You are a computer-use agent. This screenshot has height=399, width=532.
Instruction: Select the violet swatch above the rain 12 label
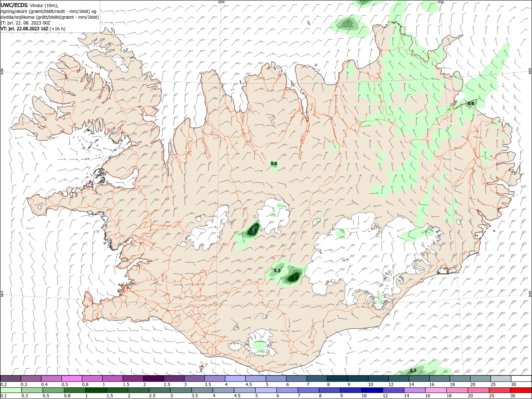pyautogui.click(x=393, y=390)
